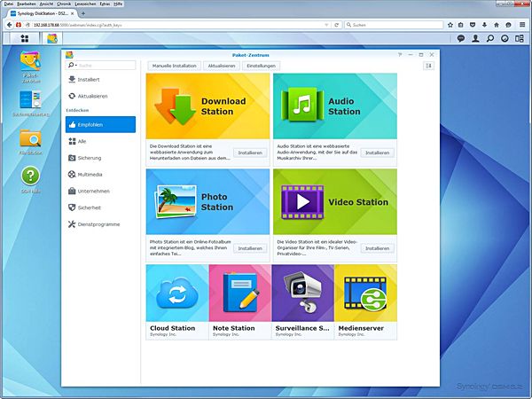Open the Medienserver package tile
Image resolution: width=532 pixels, height=399 pixels.
[365, 302]
